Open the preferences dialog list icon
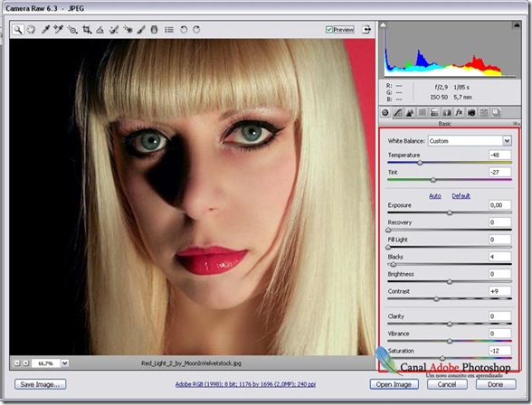 coord(169,30)
